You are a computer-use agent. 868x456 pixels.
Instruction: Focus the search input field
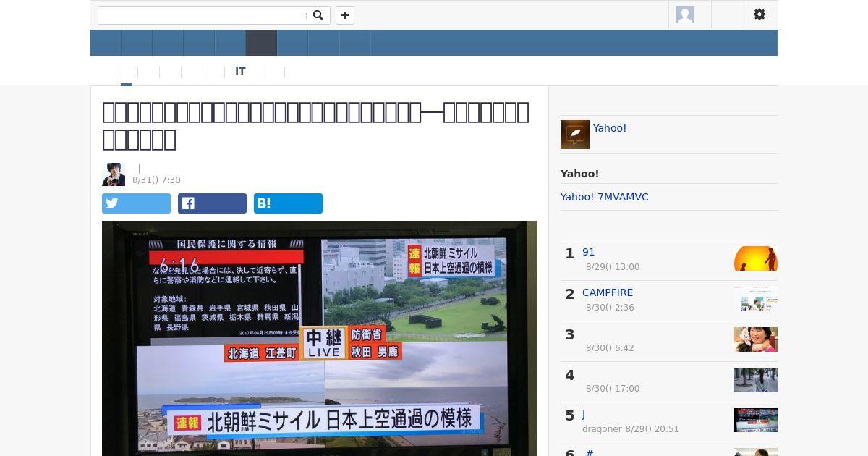pos(202,15)
